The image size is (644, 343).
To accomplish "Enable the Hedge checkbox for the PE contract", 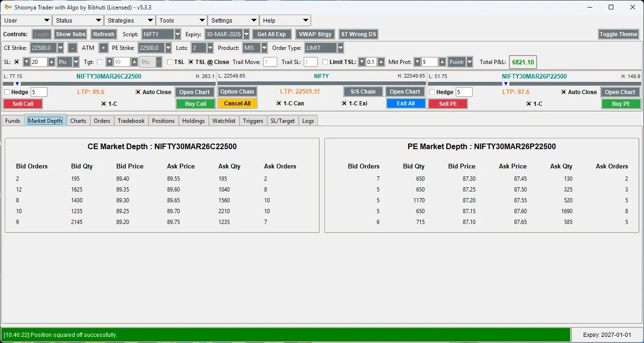I will [x=432, y=92].
